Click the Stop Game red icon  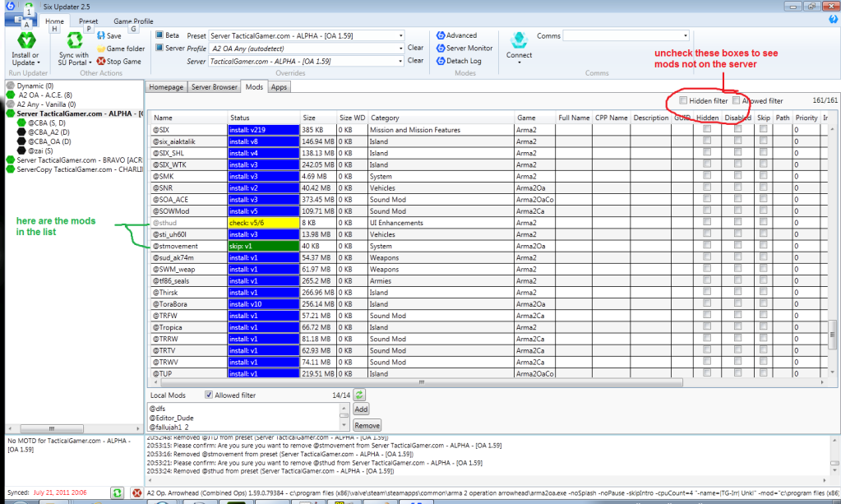pyautogui.click(x=101, y=61)
